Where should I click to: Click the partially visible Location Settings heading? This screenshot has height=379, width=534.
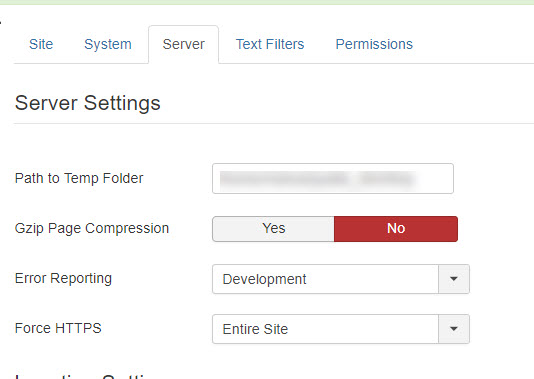pos(82,376)
